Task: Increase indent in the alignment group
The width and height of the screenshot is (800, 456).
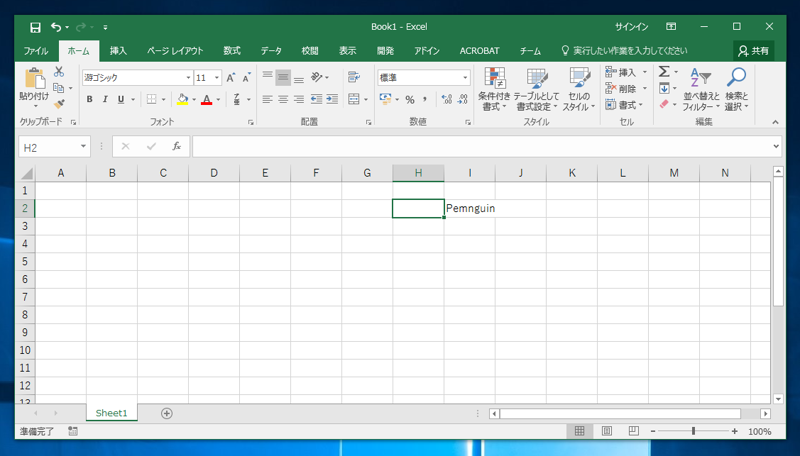Action: (332, 99)
